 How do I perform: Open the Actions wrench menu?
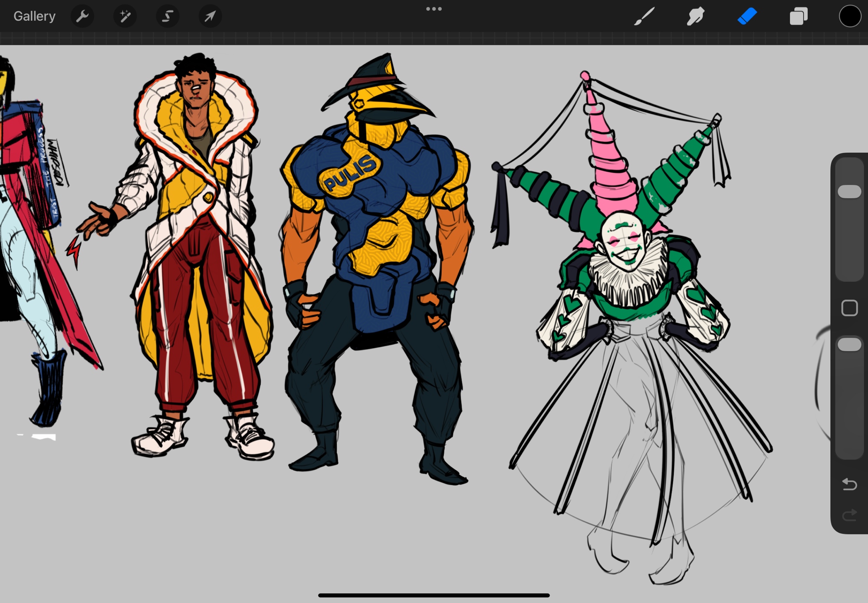tap(82, 16)
